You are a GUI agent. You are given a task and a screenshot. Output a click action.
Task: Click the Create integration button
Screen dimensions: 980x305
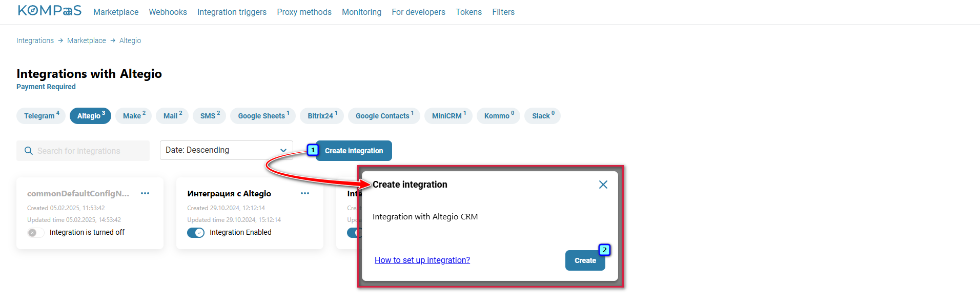point(354,151)
